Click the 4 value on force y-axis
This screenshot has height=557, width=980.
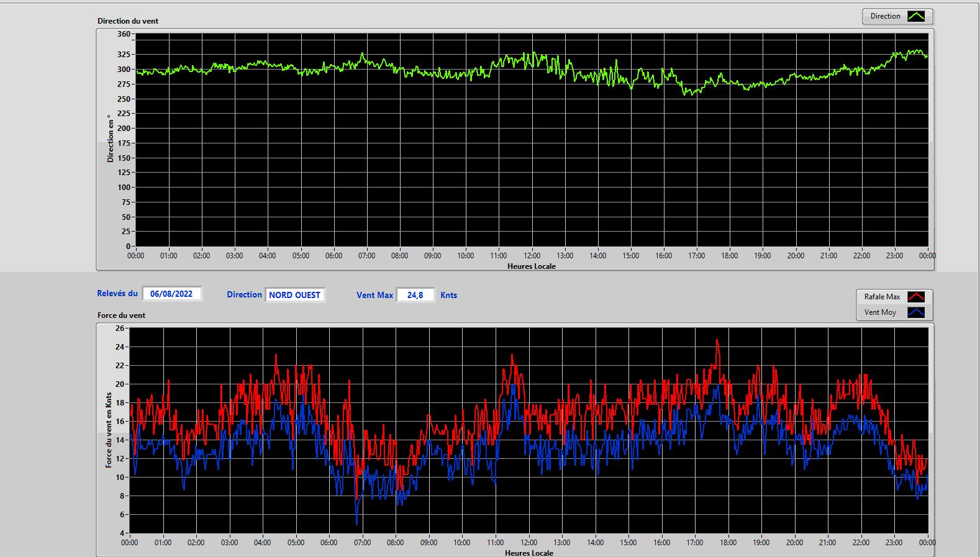click(122, 533)
